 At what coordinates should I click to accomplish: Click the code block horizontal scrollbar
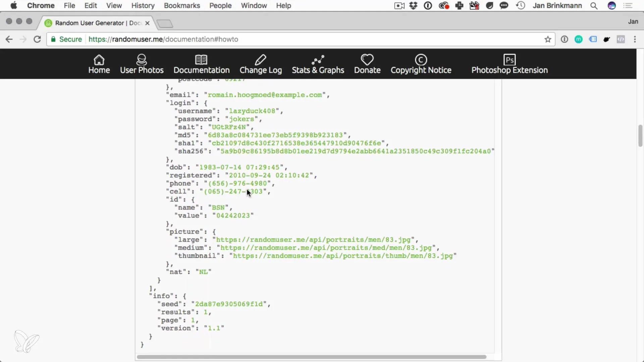pyautogui.click(x=312, y=357)
